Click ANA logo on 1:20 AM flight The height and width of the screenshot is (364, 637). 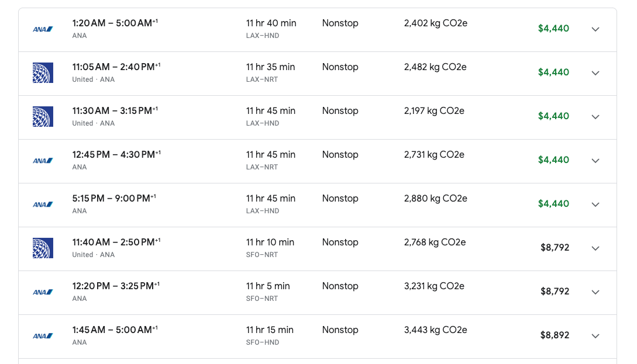click(43, 29)
